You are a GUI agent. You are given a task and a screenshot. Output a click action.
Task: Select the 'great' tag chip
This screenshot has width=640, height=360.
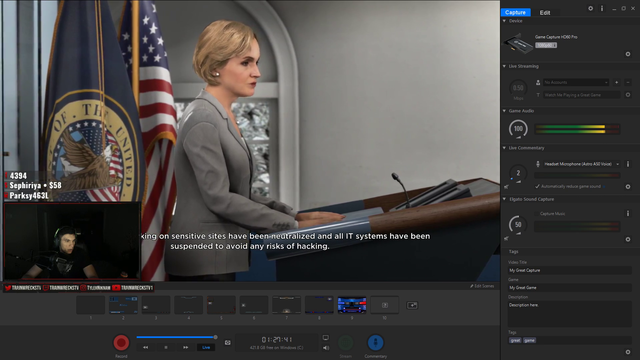[515, 340]
